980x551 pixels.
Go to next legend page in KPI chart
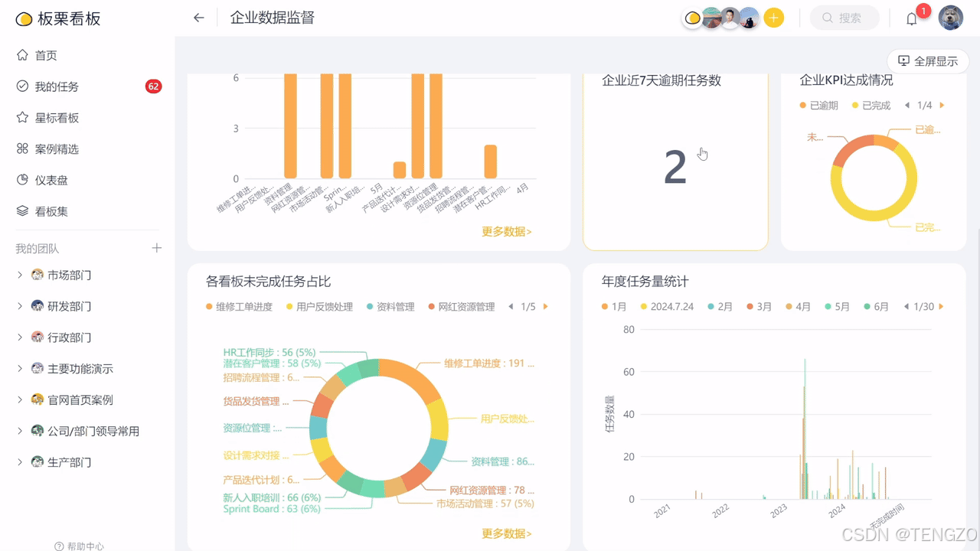[x=942, y=106]
